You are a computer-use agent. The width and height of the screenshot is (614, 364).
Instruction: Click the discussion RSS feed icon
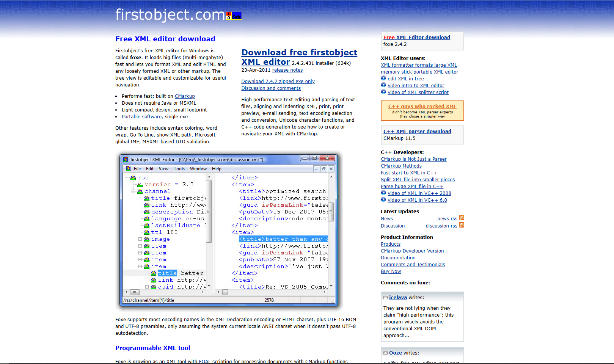(462, 225)
